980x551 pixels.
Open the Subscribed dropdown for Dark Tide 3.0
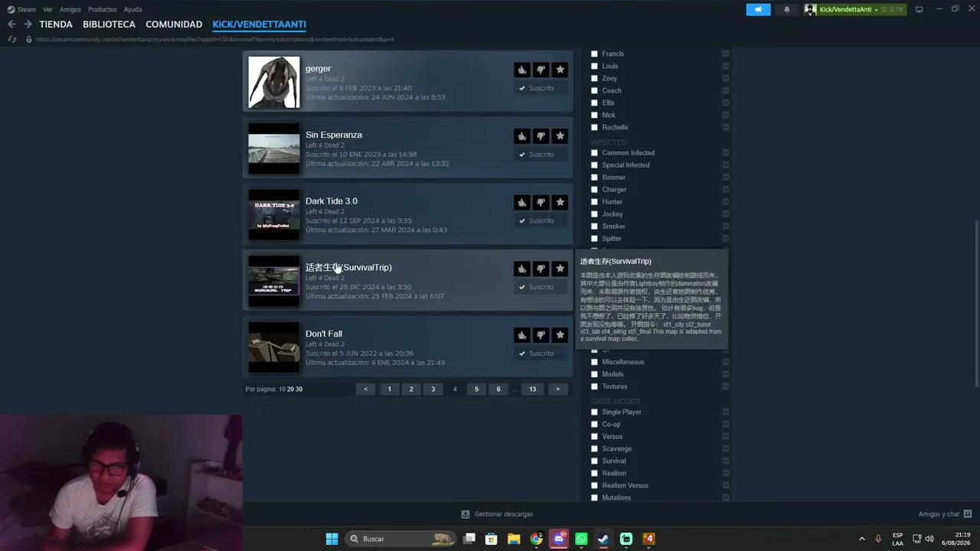click(x=541, y=221)
